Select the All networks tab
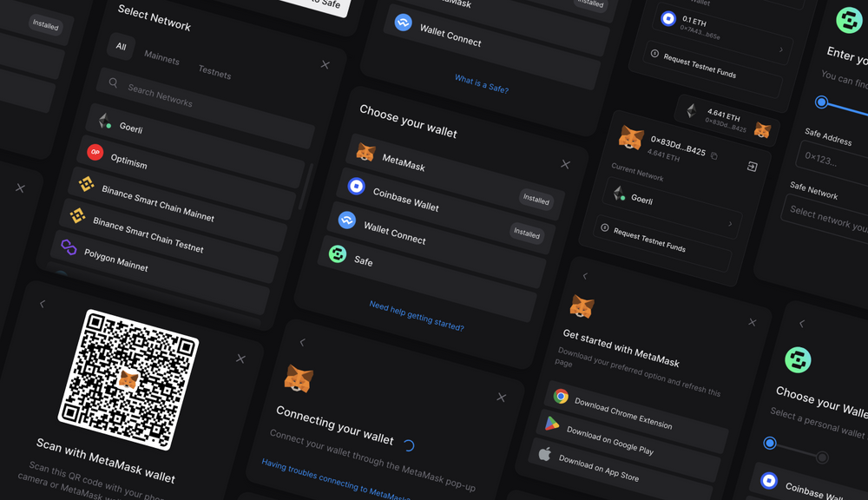868x500 pixels. point(121,47)
